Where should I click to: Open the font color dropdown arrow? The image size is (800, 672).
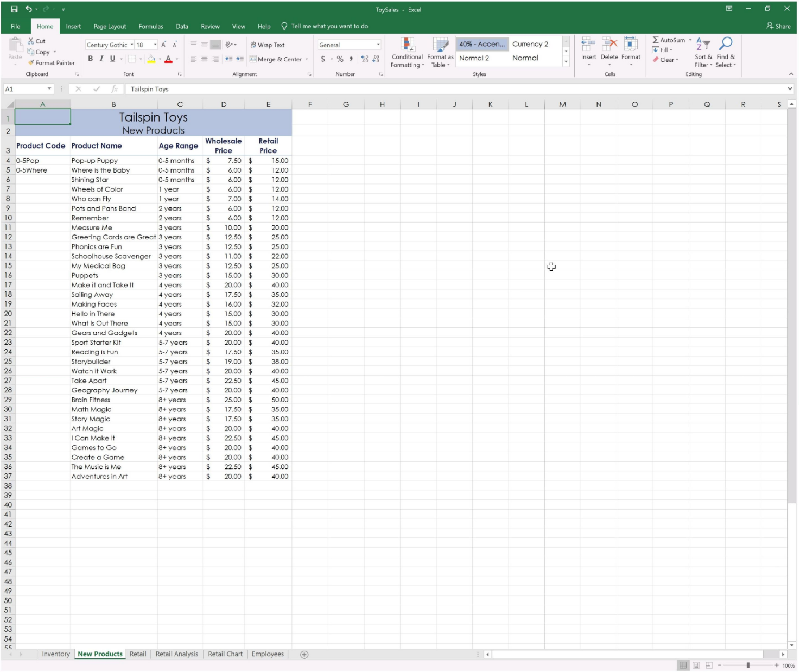[x=177, y=59]
